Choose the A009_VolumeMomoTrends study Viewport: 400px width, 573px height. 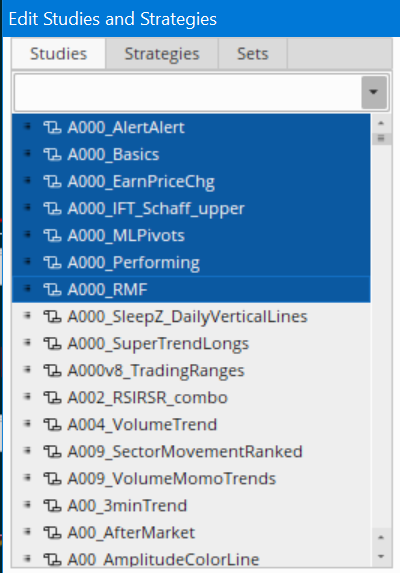coord(191,479)
